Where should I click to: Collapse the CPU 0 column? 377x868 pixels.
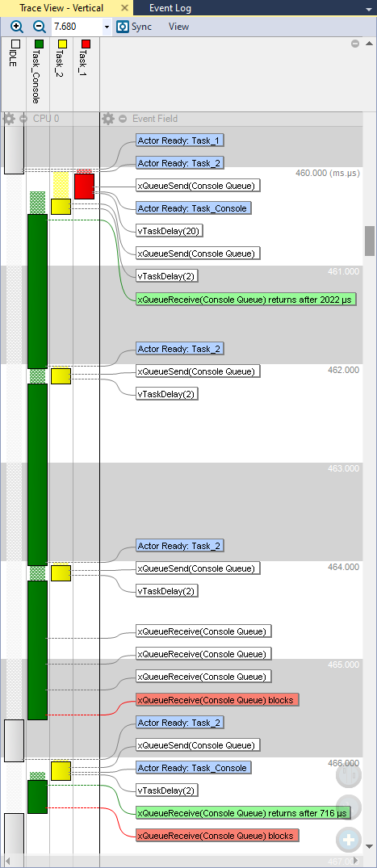tap(23, 119)
